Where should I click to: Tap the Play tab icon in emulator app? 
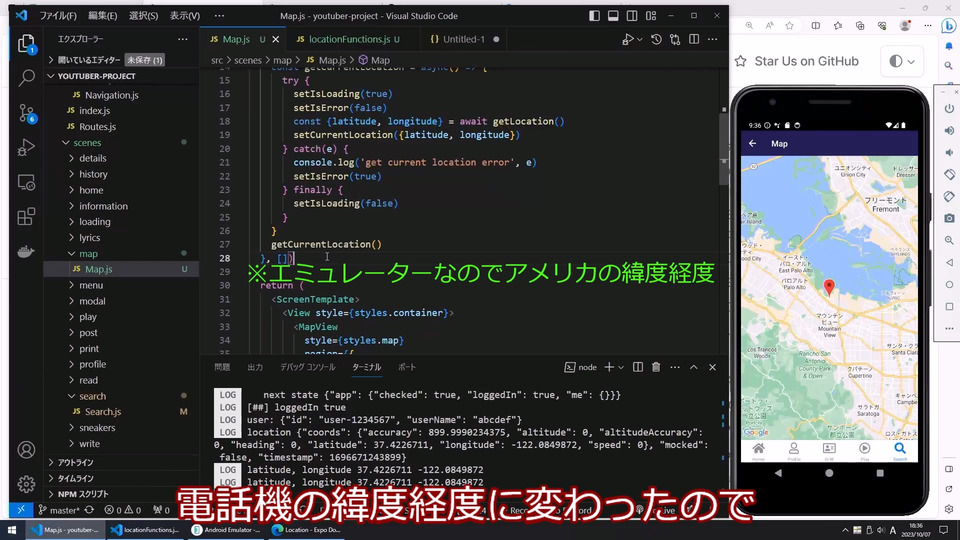coord(864,450)
